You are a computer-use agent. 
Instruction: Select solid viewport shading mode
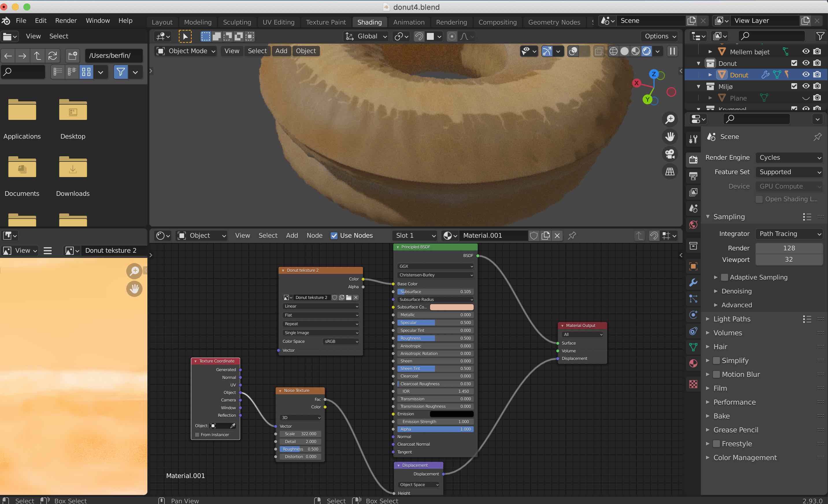pyautogui.click(x=624, y=51)
